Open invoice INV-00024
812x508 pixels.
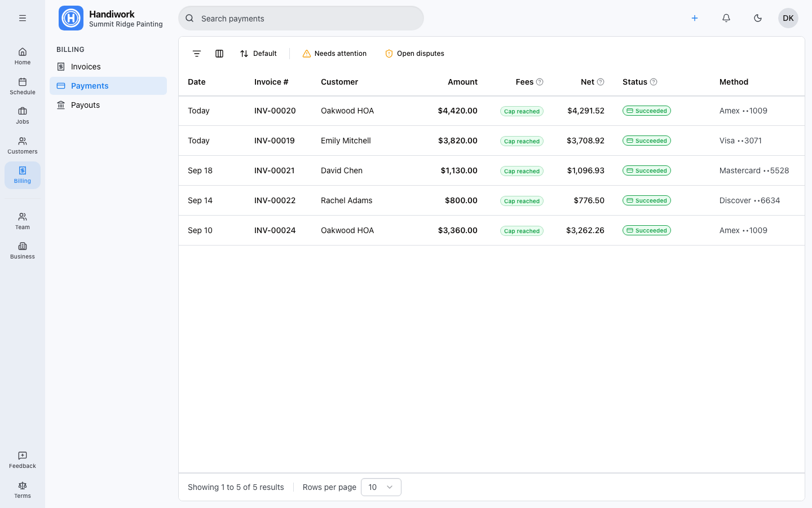point(275,230)
